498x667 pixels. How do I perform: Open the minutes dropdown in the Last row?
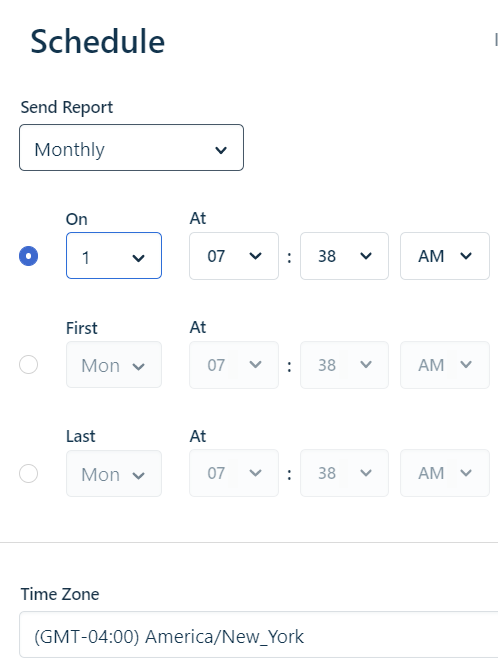coord(344,473)
